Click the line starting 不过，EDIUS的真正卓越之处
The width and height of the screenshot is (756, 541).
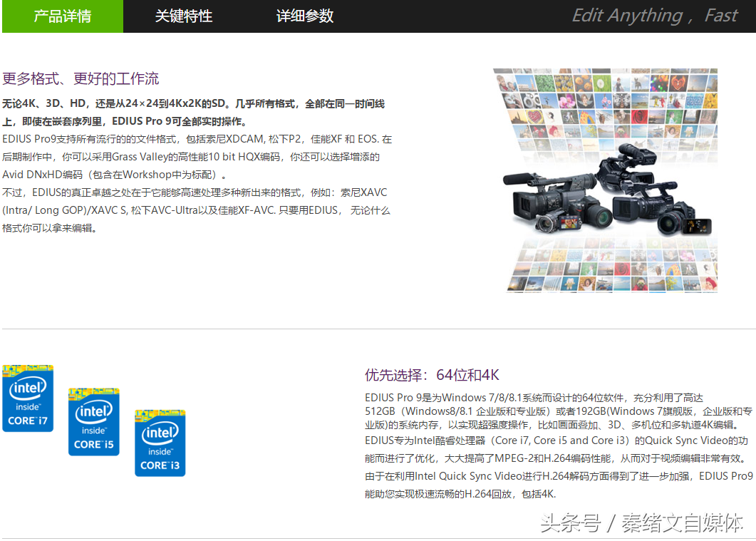pyautogui.click(x=195, y=193)
